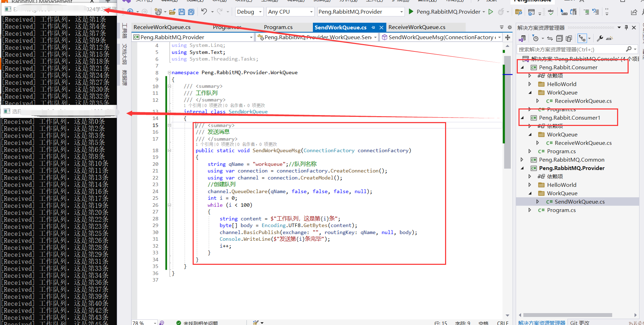Collapse all nodes in Solution Explorer

pyautogui.click(x=559, y=38)
